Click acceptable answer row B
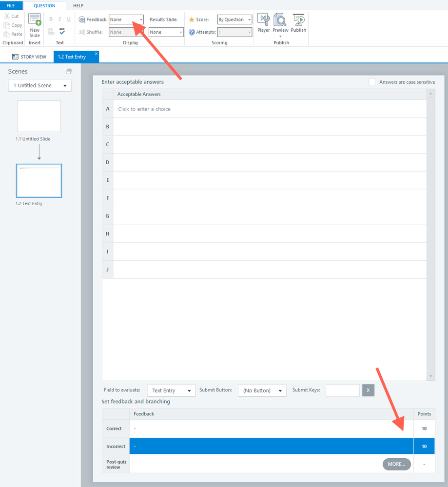 tap(270, 127)
